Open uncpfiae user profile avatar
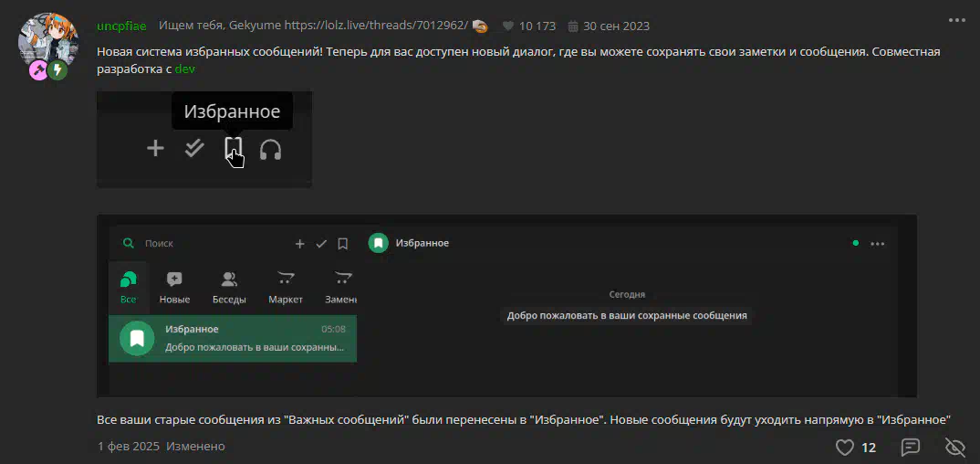 coord(48,42)
